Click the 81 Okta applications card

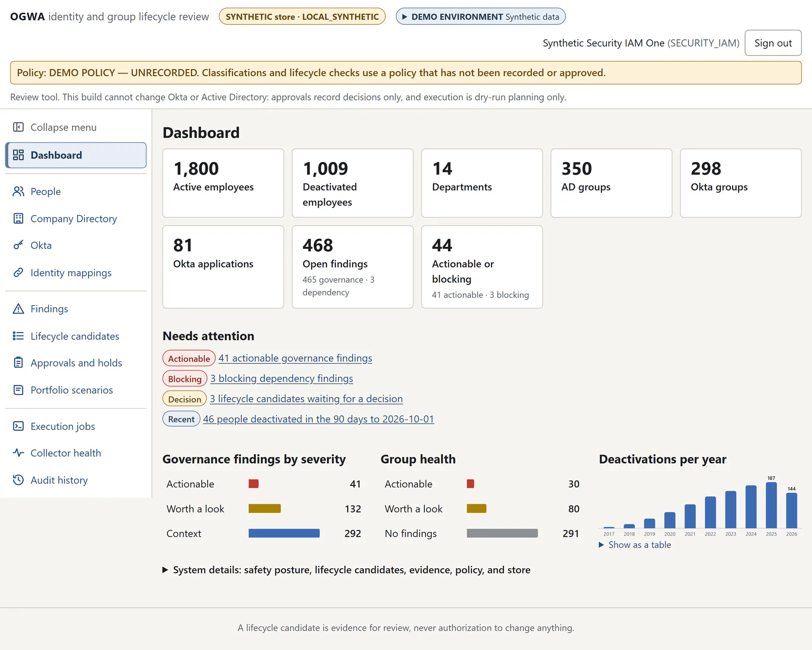[x=223, y=267]
